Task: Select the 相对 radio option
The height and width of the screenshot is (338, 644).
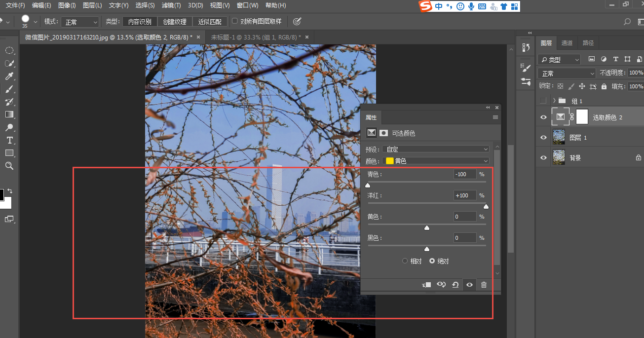Action: (405, 261)
